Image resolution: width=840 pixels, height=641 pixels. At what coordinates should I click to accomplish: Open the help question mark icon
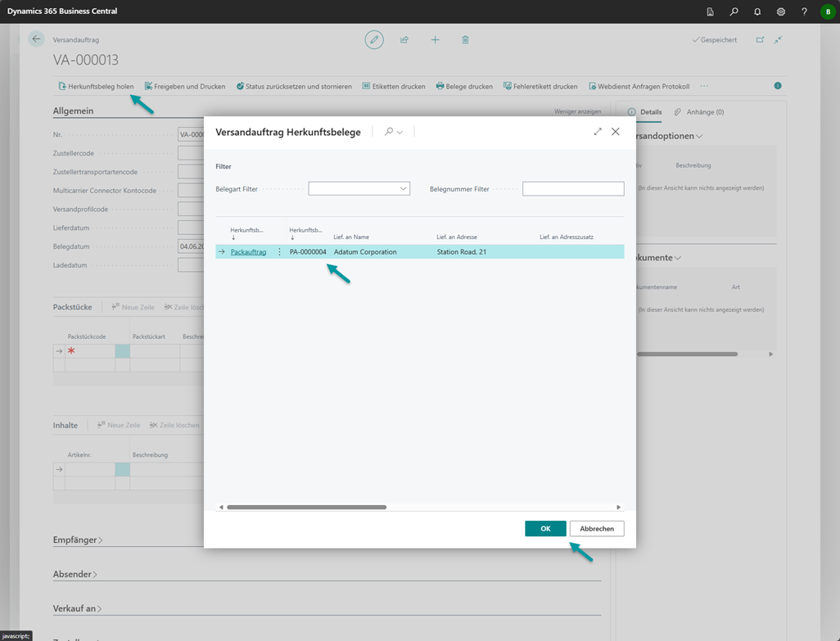coord(804,11)
